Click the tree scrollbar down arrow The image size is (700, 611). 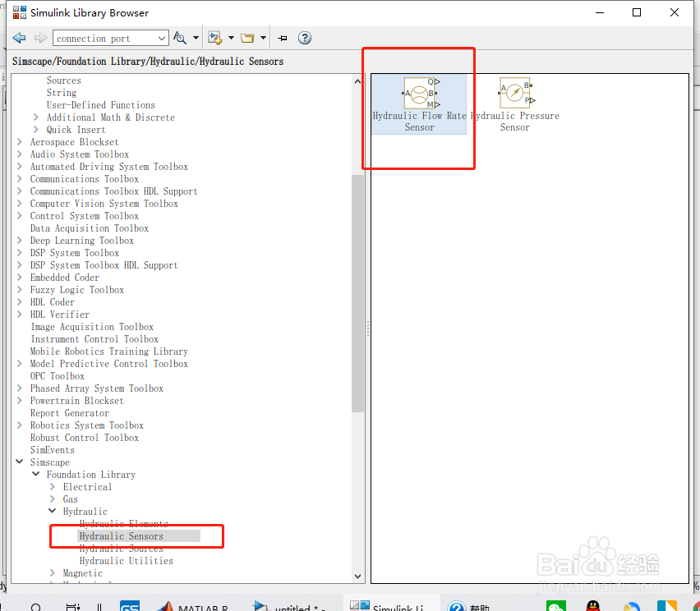357,577
